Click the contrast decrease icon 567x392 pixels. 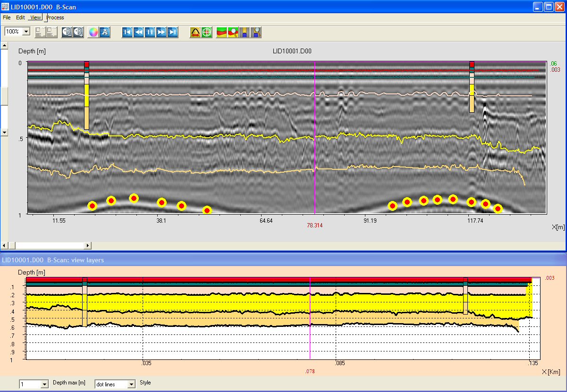coord(67,32)
